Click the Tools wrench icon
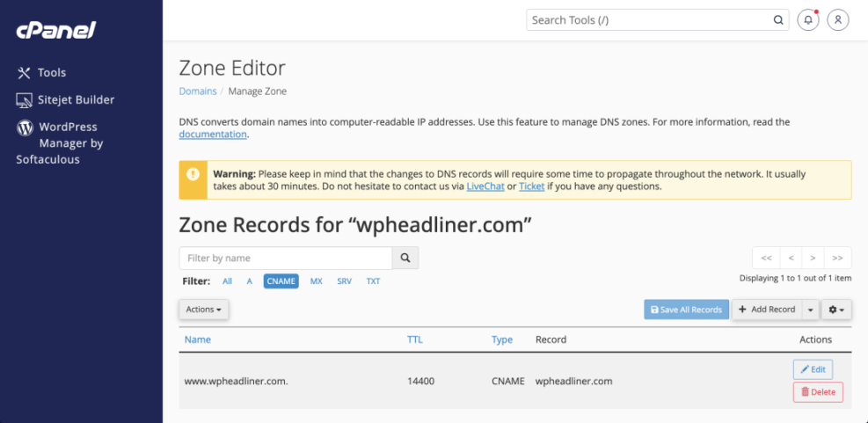Screen dimensions: 868x423 [x=24, y=72]
